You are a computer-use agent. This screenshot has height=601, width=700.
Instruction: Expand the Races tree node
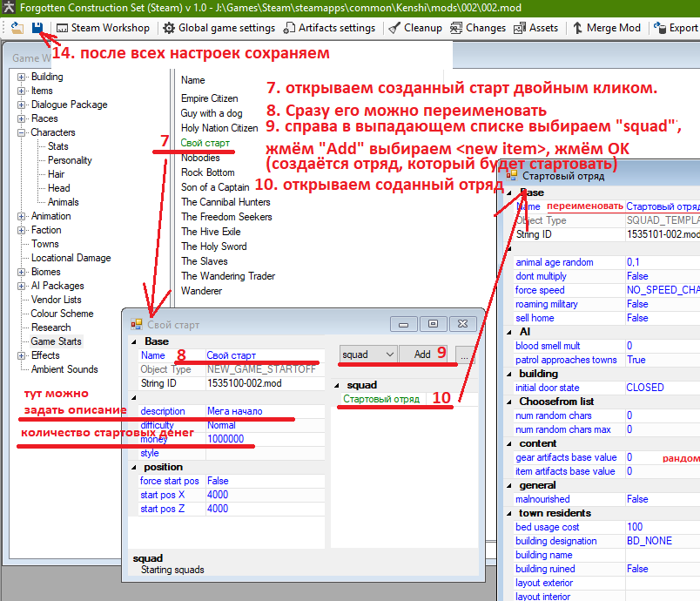(21, 118)
